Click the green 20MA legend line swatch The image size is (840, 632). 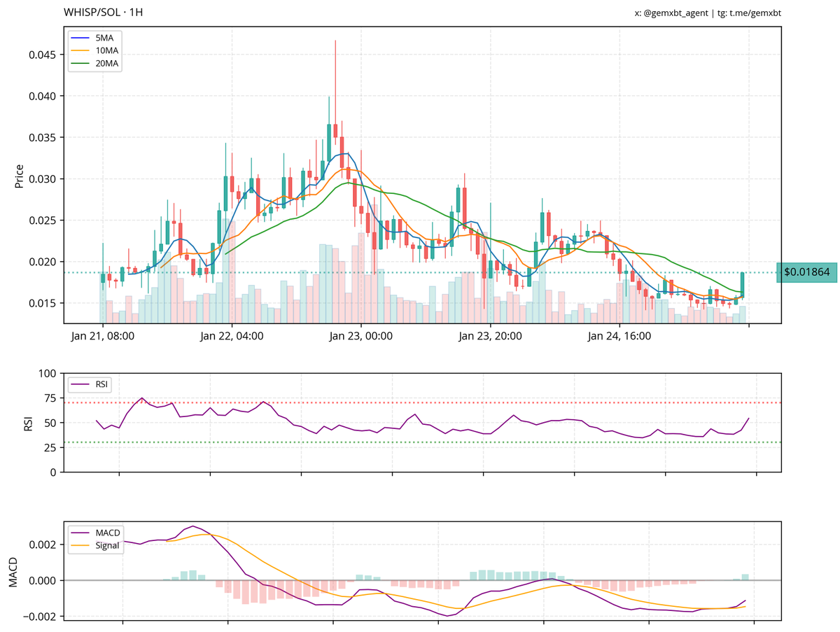pyautogui.click(x=80, y=64)
